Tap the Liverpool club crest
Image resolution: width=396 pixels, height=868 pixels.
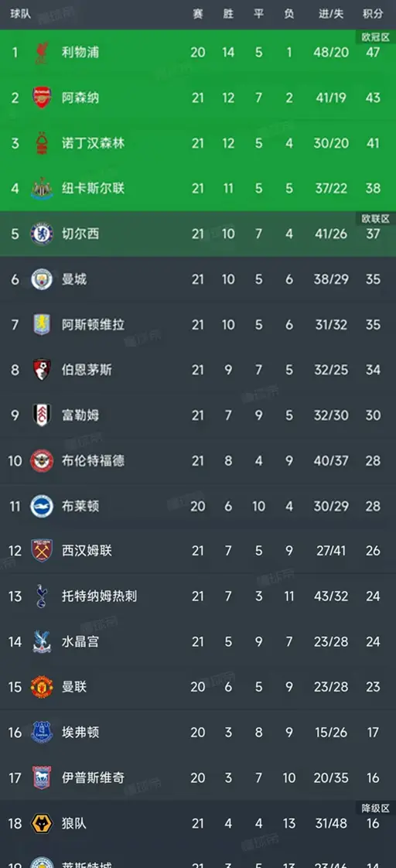point(42,53)
